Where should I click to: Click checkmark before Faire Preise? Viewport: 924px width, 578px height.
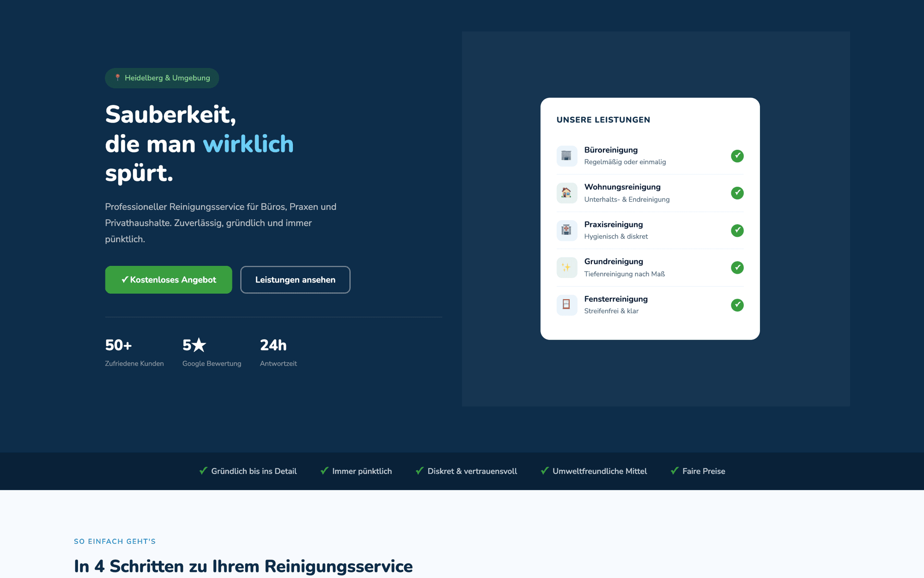(675, 471)
